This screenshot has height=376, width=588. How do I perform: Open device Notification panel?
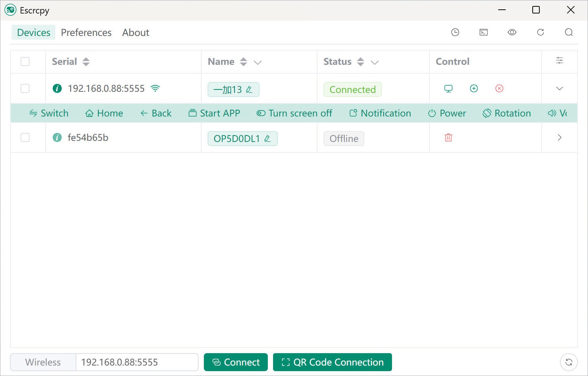pos(380,113)
